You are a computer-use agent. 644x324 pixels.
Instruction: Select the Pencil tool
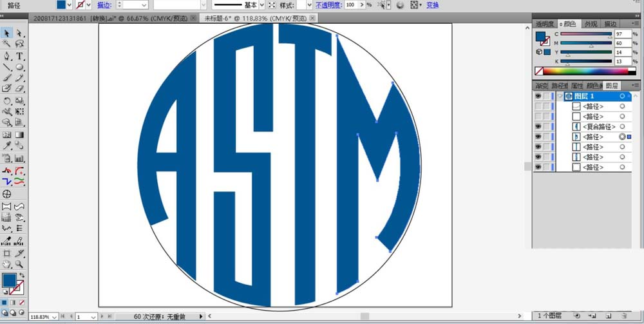click(19, 77)
